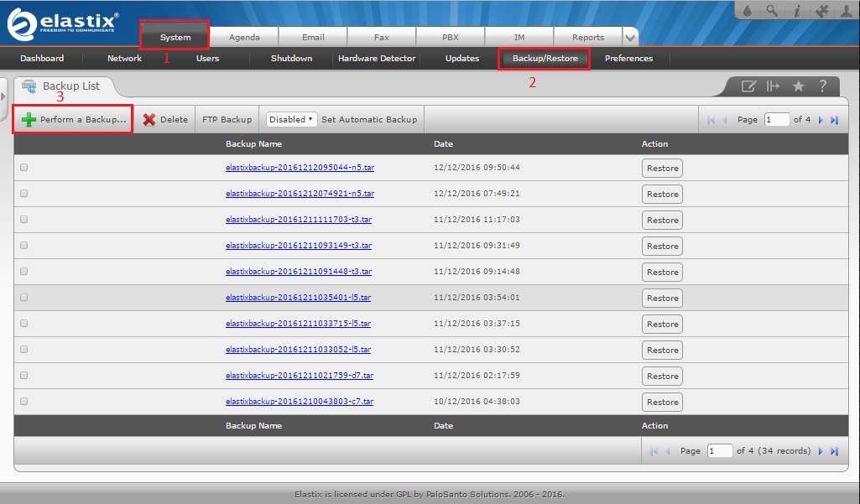Bookmark this page with star icon
This screenshot has height=504, width=860.
[x=798, y=86]
